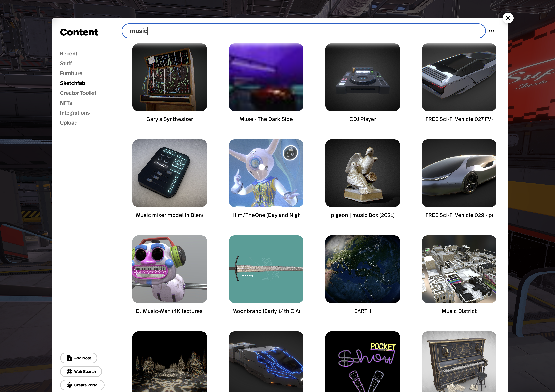Click the FREE Sci-Fi Vehicle 029 label
555x392 pixels.
coord(459,215)
